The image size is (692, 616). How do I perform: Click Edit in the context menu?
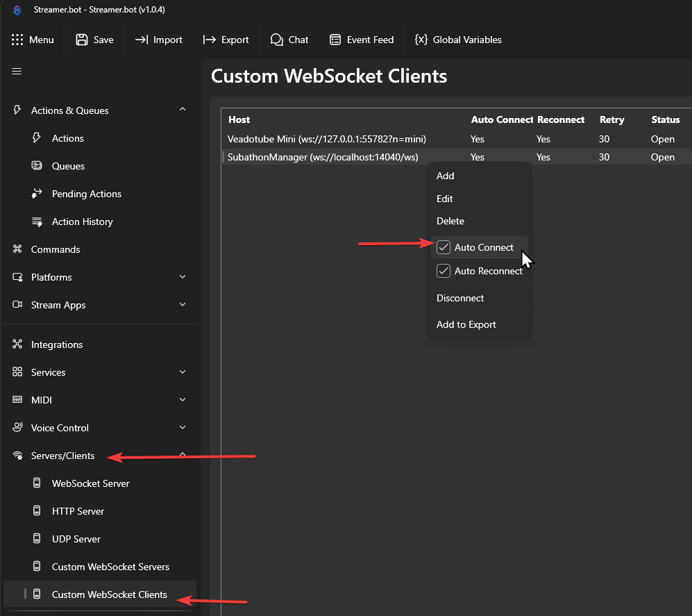(x=445, y=199)
